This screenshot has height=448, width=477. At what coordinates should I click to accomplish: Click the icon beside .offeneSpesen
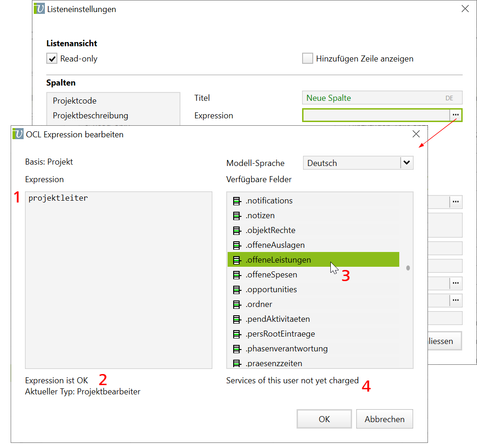click(x=236, y=275)
